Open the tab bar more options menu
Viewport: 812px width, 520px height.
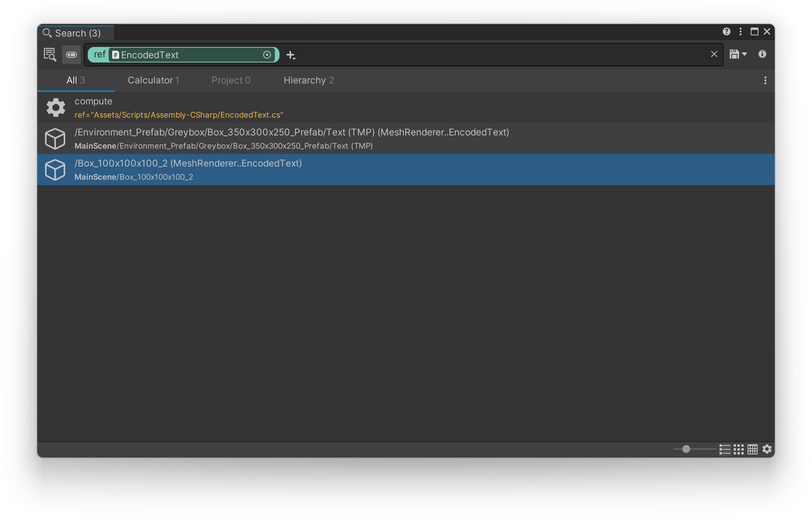(x=765, y=80)
